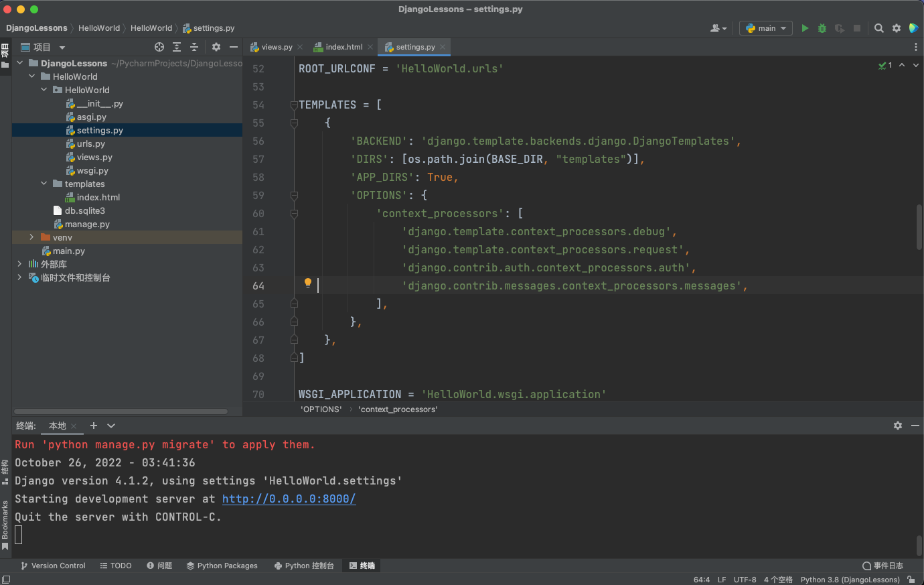Run the project with the green play icon
The height and width of the screenshot is (585, 924).
pos(805,28)
